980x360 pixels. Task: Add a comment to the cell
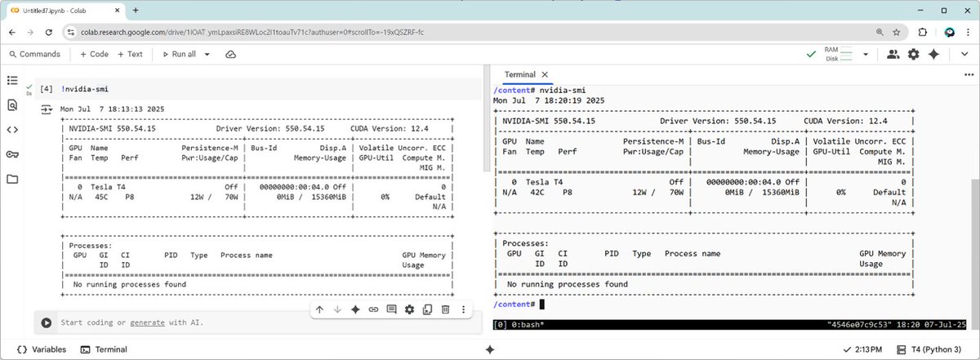click(x=391, y=309)
